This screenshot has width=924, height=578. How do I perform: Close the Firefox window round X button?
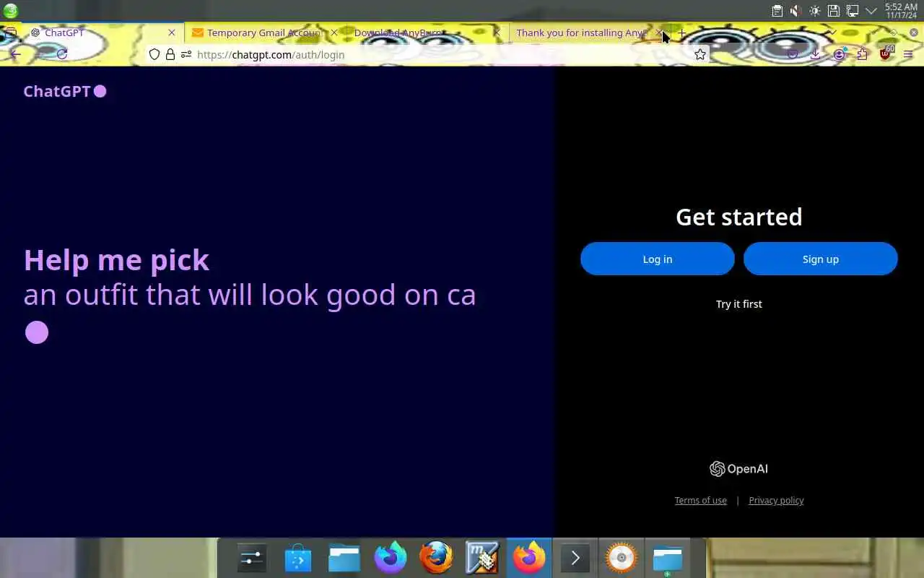914,33
